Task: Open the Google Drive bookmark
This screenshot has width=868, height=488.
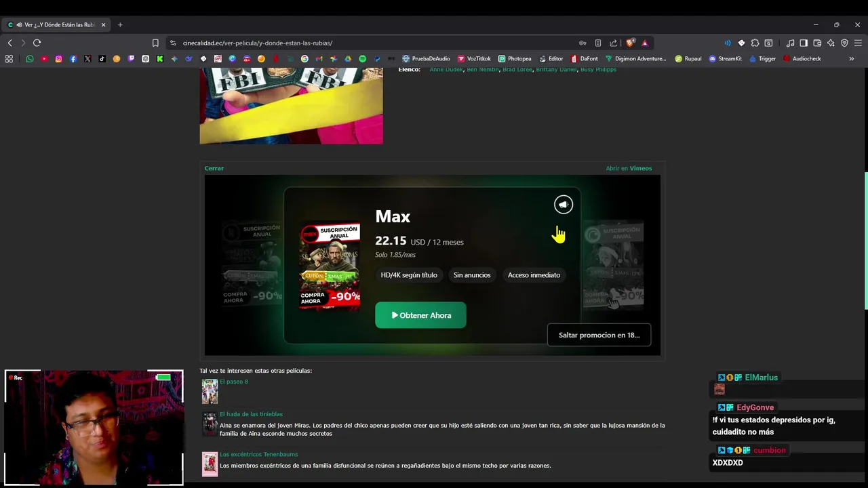Action: [x=348, y=59]
